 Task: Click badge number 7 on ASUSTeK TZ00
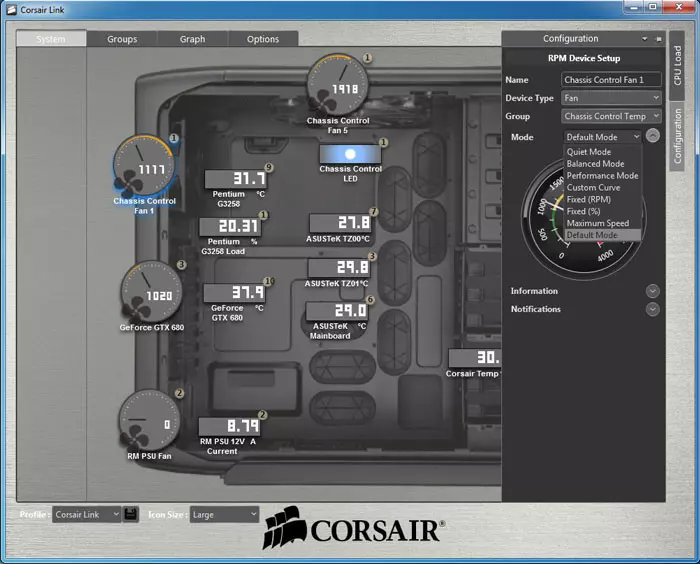click(373, 212)
